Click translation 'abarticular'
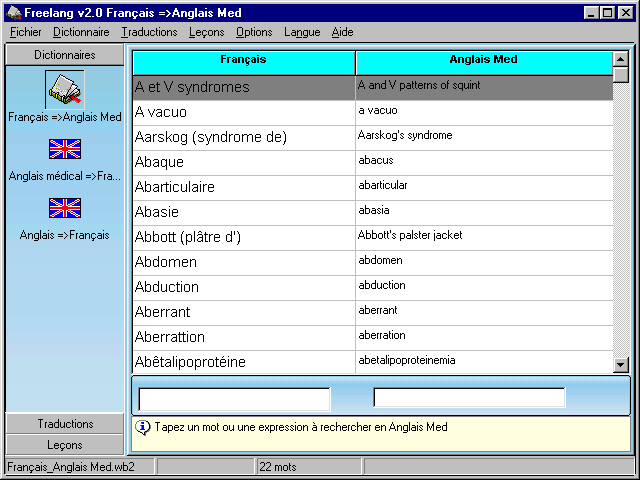The width and height of the screenshot is (640, 480). pos(383,185)
